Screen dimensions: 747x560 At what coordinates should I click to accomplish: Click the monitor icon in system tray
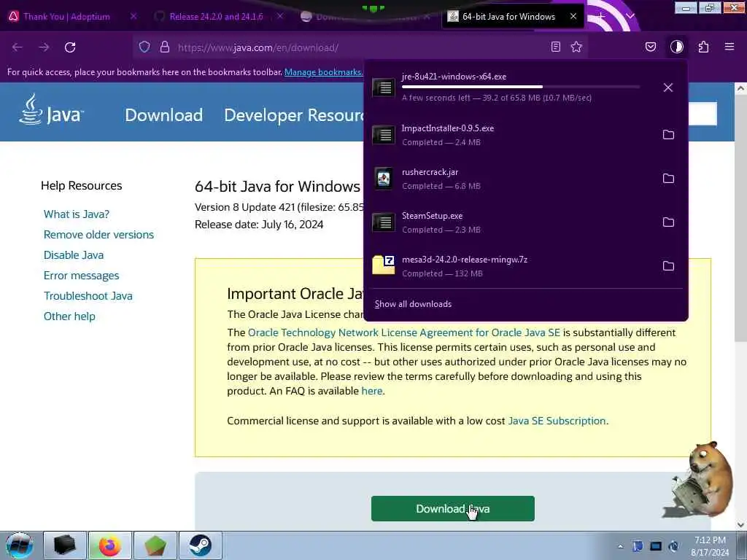click(656, 546)
